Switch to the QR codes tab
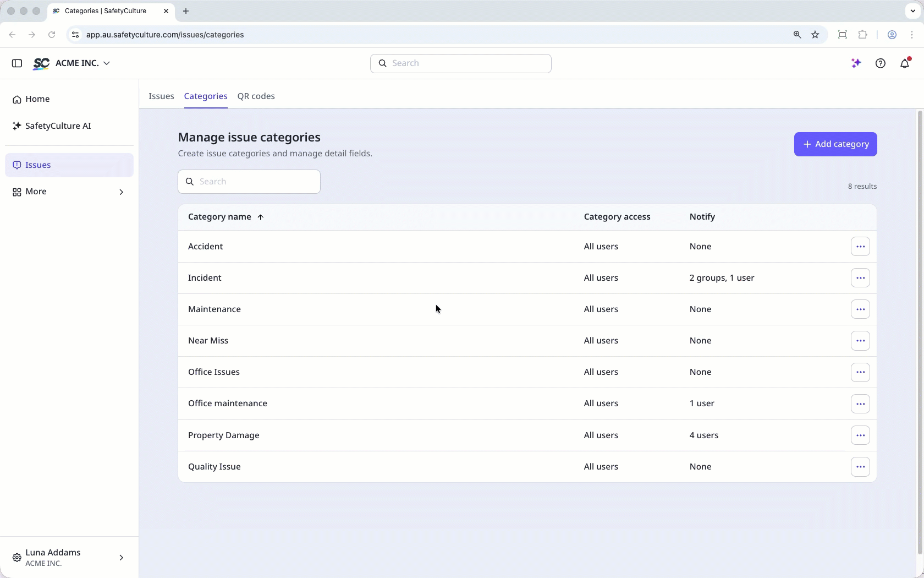Image resolution: width=924 pixels, height=578 pixels. click(x=256, y=96)
